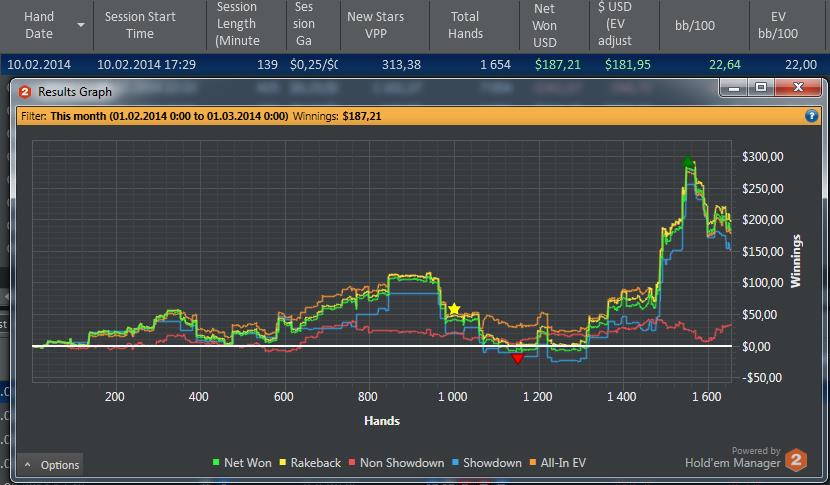Viewport: 830px width, 485px height.
Task: Click the $0,25 stakes cell
Action: (x=314, y=65)
